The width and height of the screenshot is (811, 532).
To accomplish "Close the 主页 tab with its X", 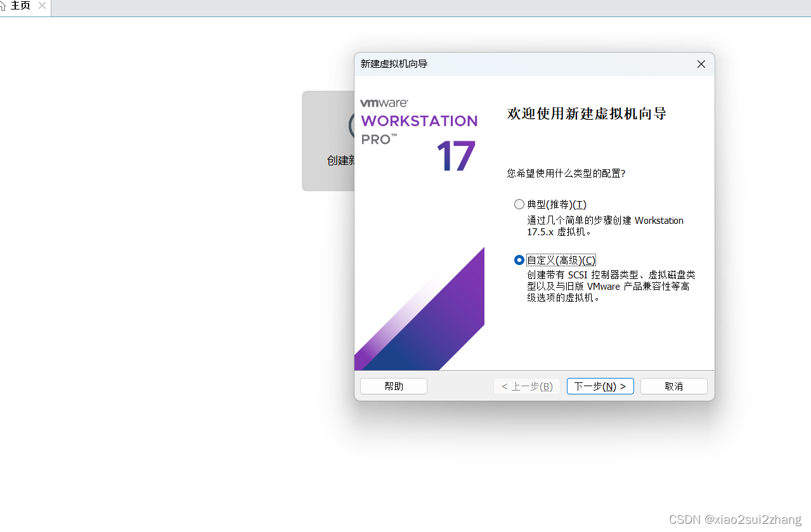I will (x=42, y=6).
